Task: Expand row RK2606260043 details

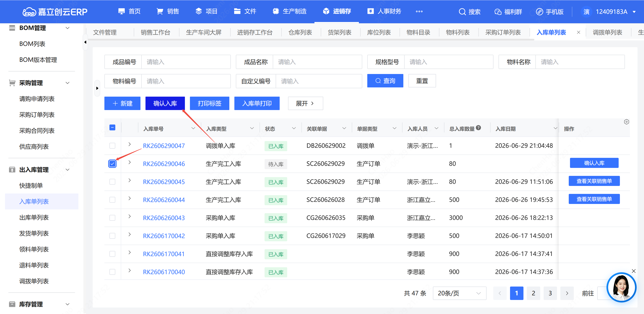Action: 130,216
